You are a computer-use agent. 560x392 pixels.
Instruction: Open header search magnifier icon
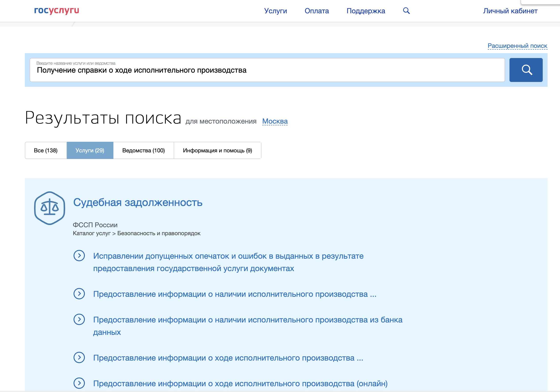(x=406, y=11)
